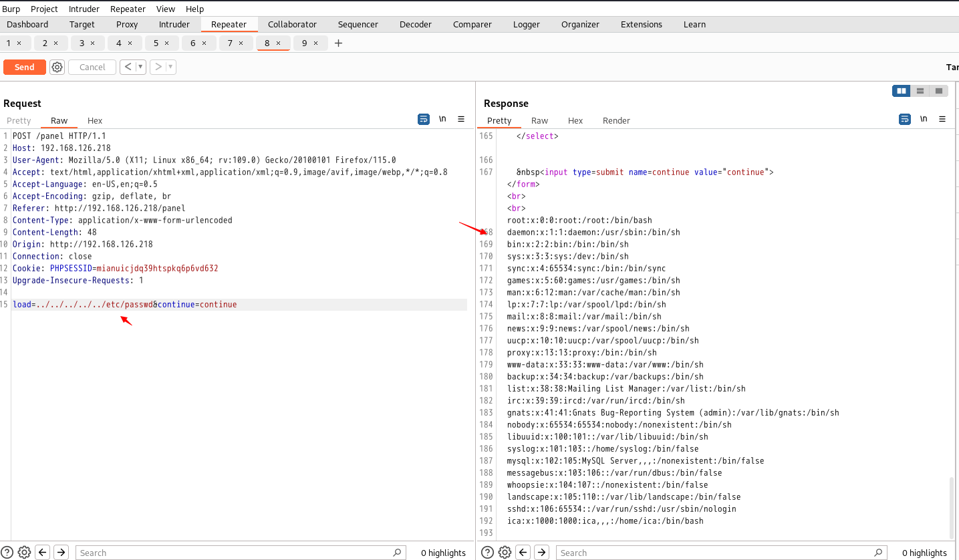Switch Response view to Render
The width and height of the screenshot is (959, 560).
coord(616,120)
